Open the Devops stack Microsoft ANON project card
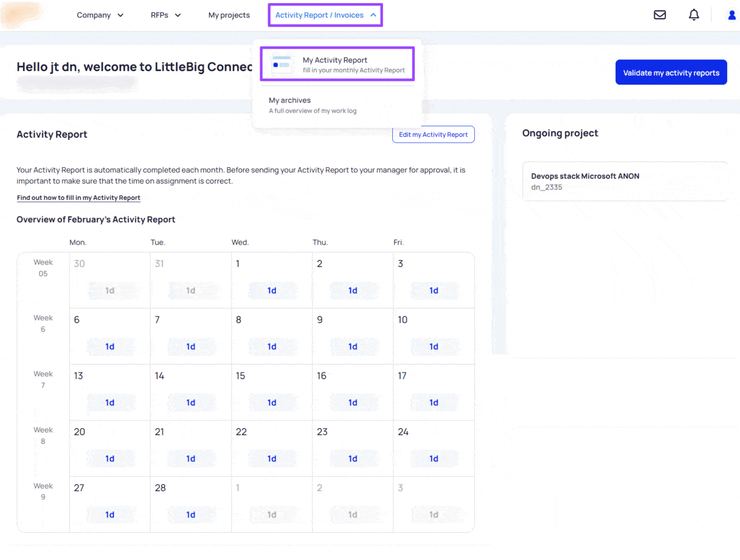The image size is (740, 560). click(x=625, y=181)
